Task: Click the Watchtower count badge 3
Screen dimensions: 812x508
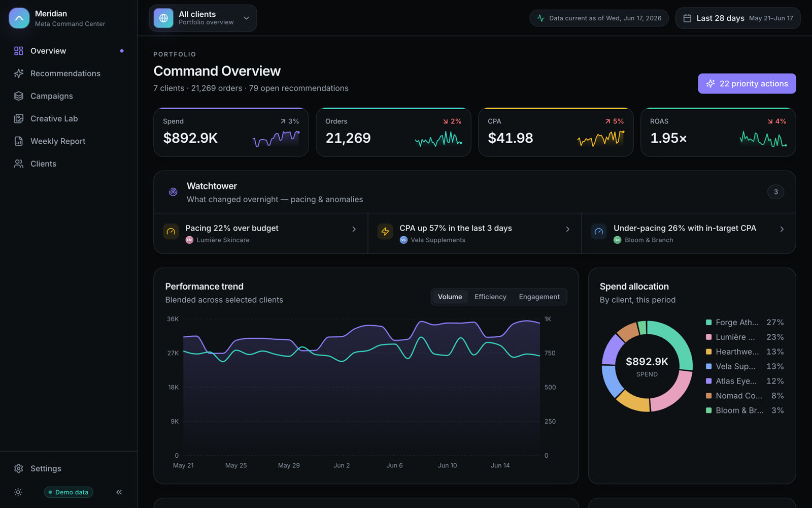Action: (776, 192)
